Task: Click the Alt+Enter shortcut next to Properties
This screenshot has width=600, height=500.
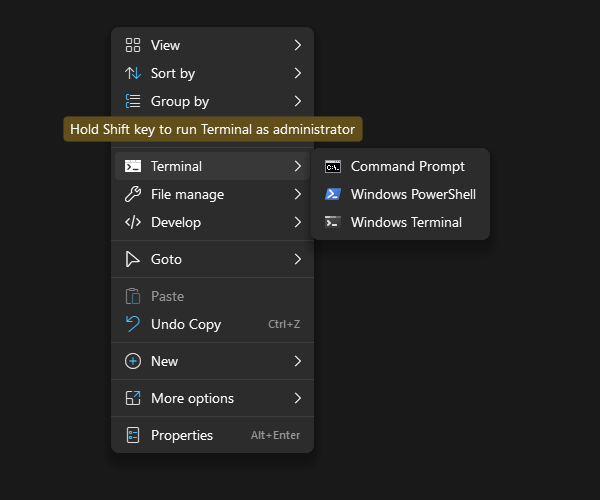Action: click(275, 435)
